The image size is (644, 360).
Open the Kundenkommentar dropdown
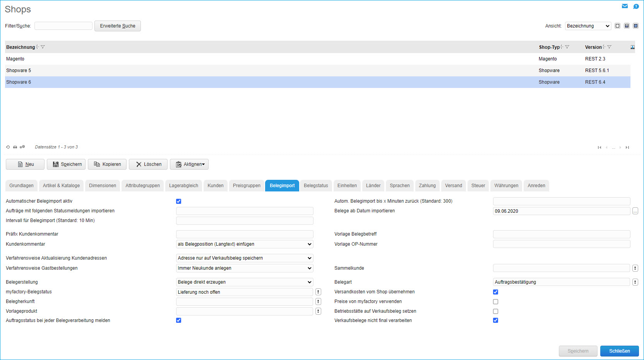(x=245, y=244)
